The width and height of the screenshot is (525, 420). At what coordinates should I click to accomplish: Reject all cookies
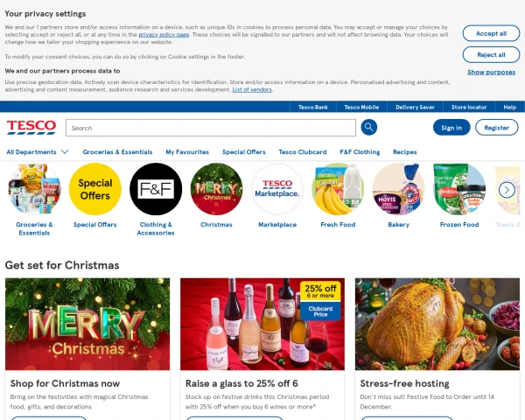[x=491, y=54]
